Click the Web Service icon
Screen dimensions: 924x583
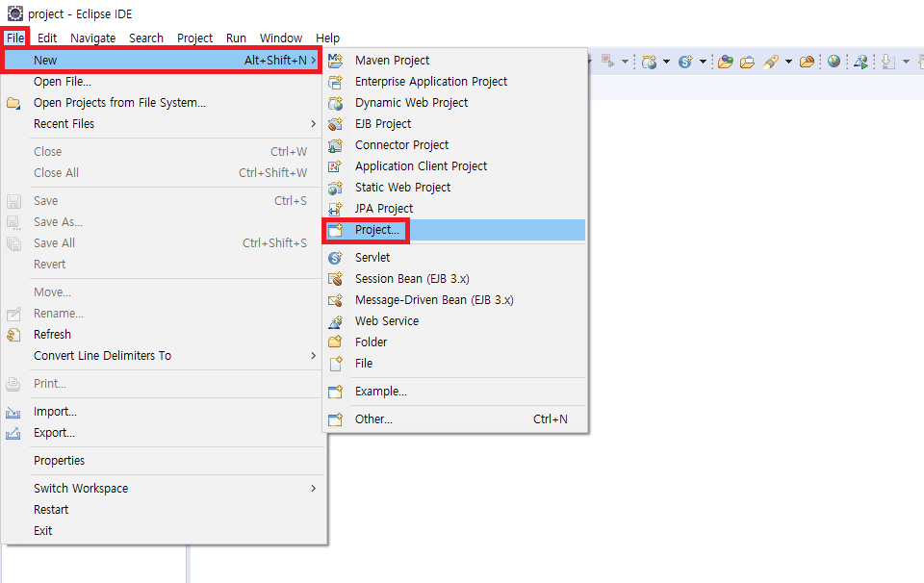(x=335, y=321)
